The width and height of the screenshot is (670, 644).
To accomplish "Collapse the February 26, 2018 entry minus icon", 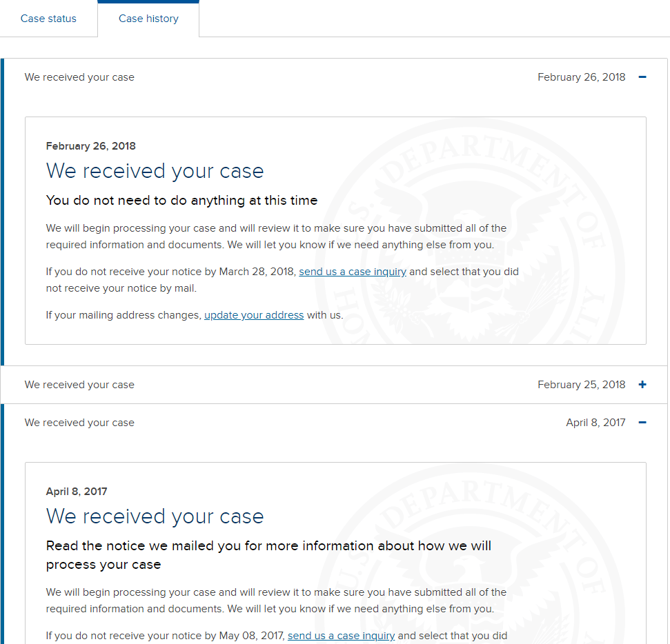I will click(x=642, y=77).
